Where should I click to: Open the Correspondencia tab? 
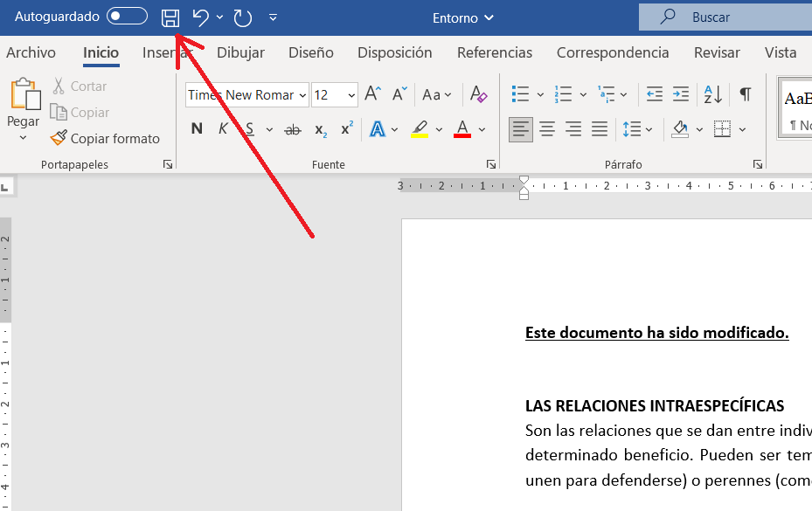click(613, 52)
